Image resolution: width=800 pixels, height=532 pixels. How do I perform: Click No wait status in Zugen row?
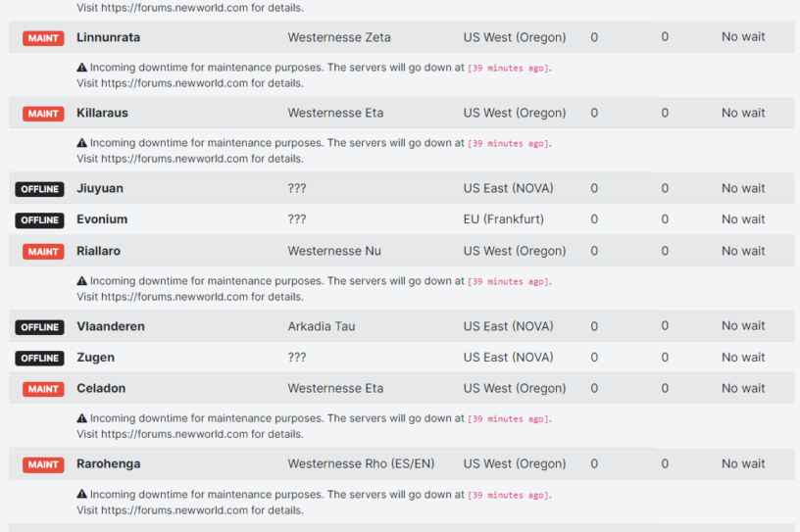click(x=743, y=357)
